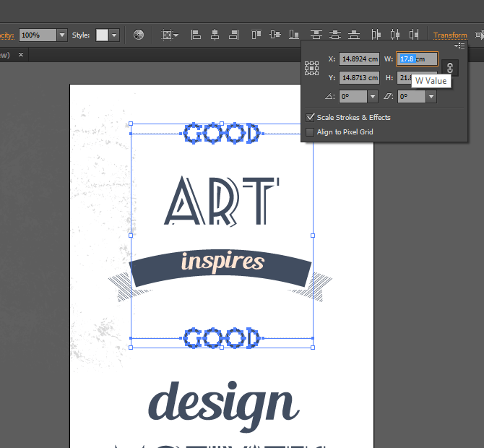Uncheck Scale Strokes & Effects
This screenshot has width=484, height=448.
(x=311, y=117)
